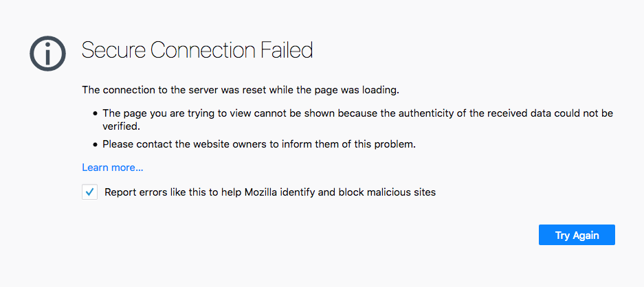Click the bullet dot before 'The page you are trying'

[x=96, y=113]
